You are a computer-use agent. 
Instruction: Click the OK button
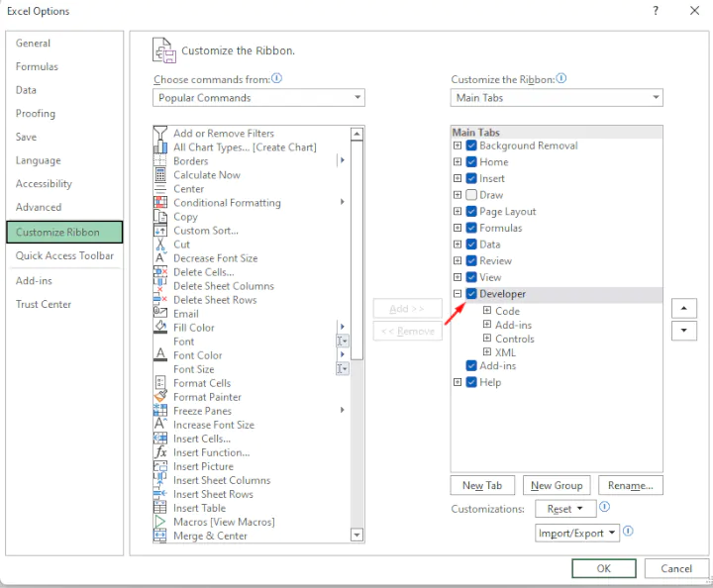(x=604, y=568)
